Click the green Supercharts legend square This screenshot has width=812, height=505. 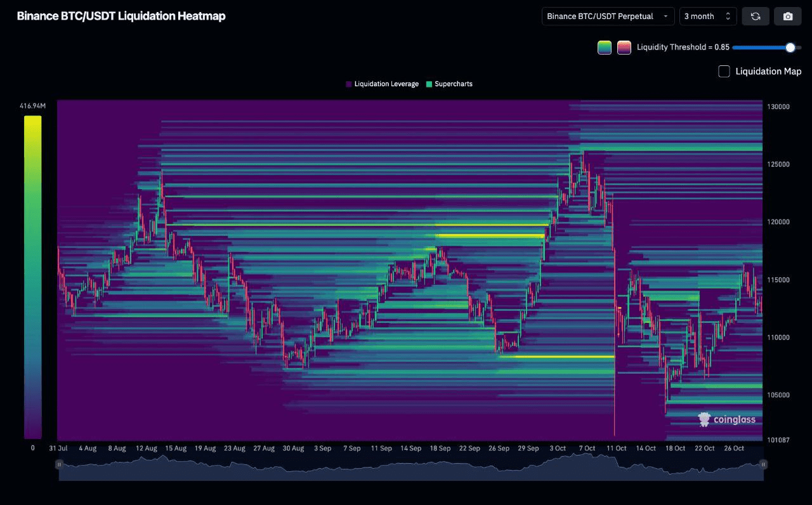point(429,84)
